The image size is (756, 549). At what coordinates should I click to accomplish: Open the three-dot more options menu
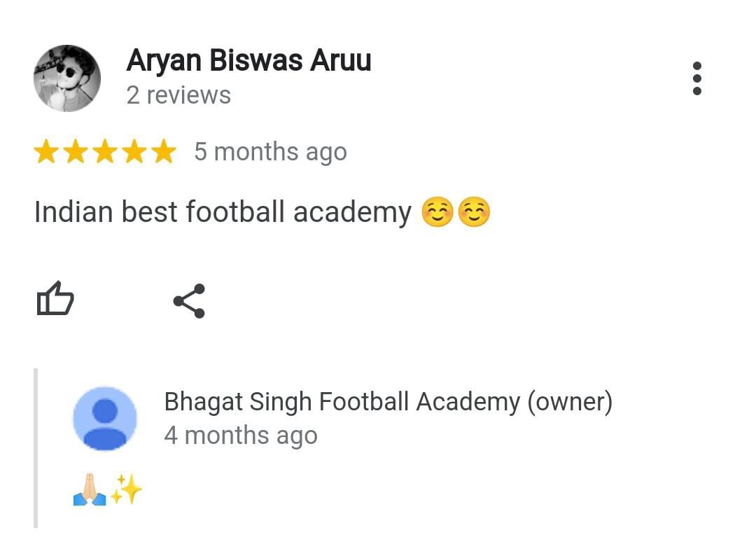(696, 78)
